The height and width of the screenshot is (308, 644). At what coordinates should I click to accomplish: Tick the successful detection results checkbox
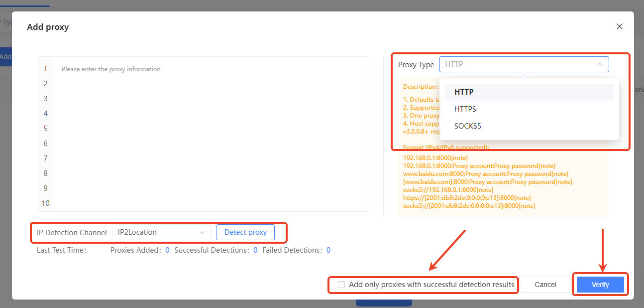coord(341,285)
